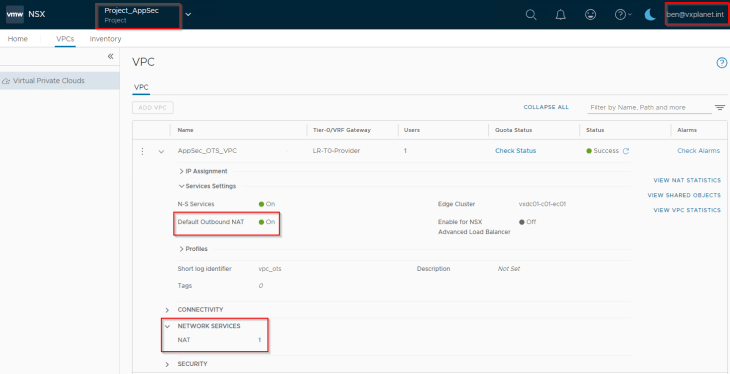Click the short log identifier vpc_ots
Screen dimensions: 730x374
[270, 269]
